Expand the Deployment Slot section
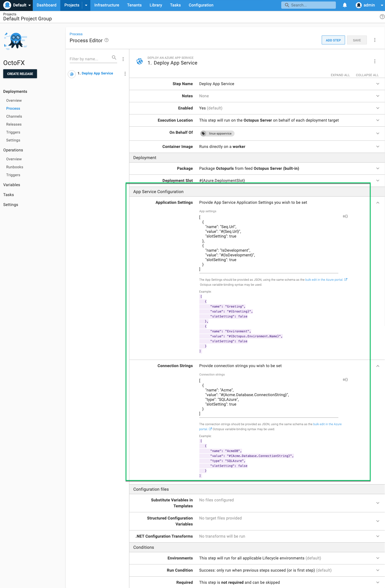This screenshot has width=385, height=588. click(378, 181)
